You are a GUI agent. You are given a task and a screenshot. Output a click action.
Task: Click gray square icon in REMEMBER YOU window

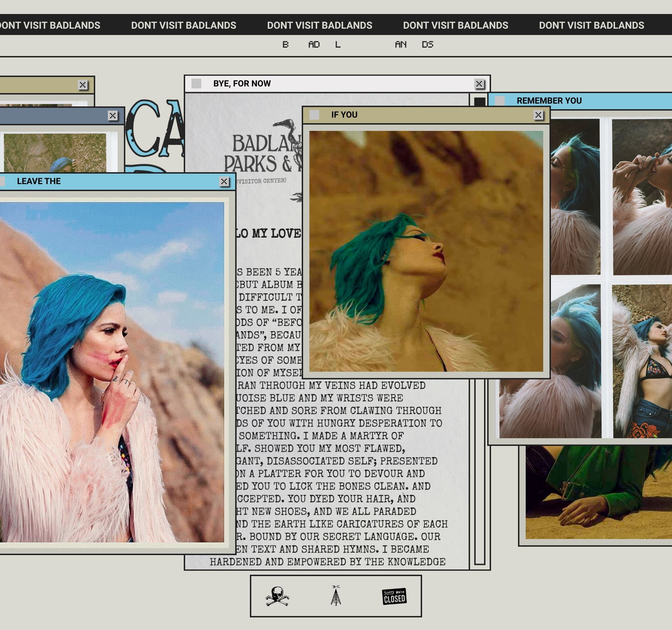click(500, 101)
